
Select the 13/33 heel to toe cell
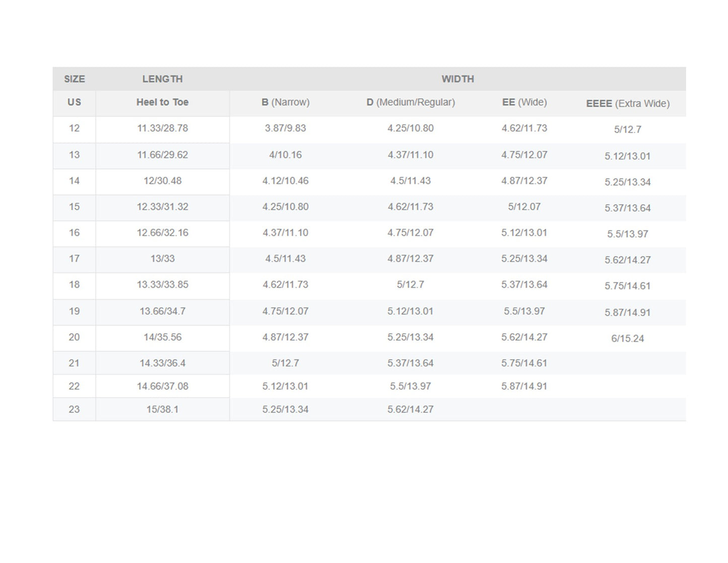tap(162, 259)
